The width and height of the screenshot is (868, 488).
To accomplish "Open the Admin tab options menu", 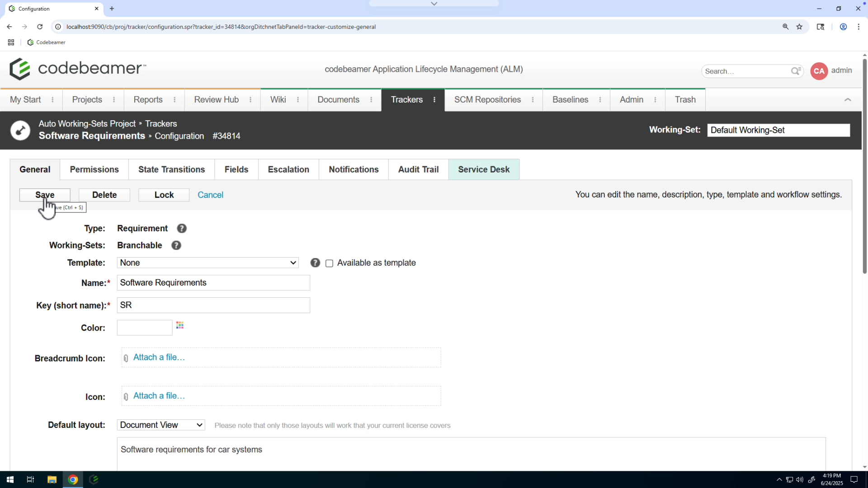I will pyautogui.click(x=655, y=100).
